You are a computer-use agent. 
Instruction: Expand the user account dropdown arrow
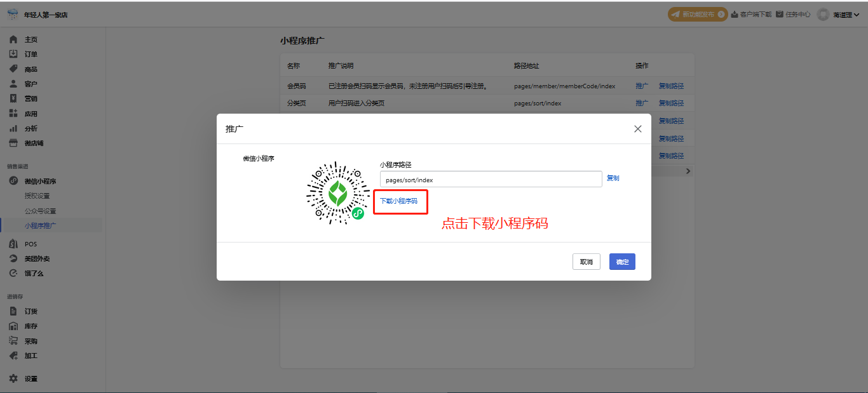(x=857, y=15)
